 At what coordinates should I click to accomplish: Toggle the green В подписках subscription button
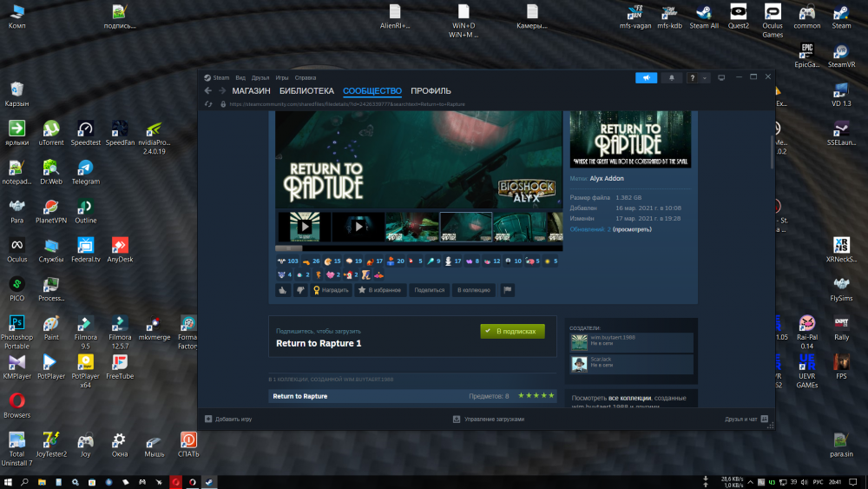coord(512,331)
